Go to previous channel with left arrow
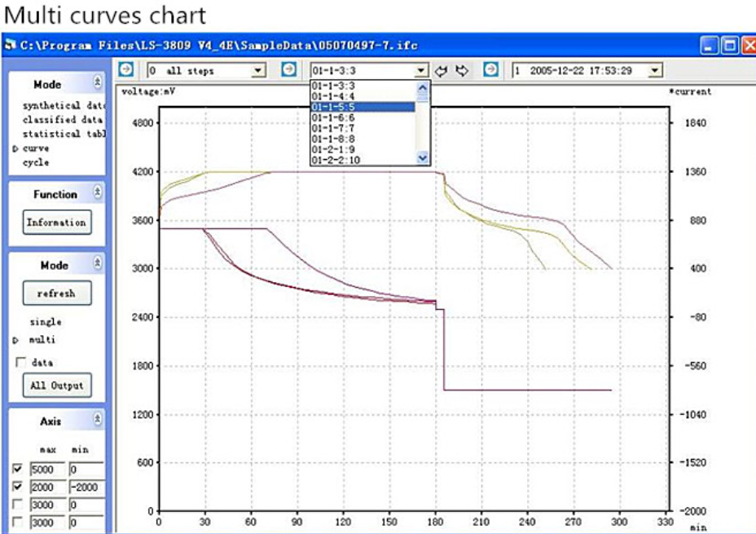Viewport: 756px width, 534px height. tap(442, 71)
